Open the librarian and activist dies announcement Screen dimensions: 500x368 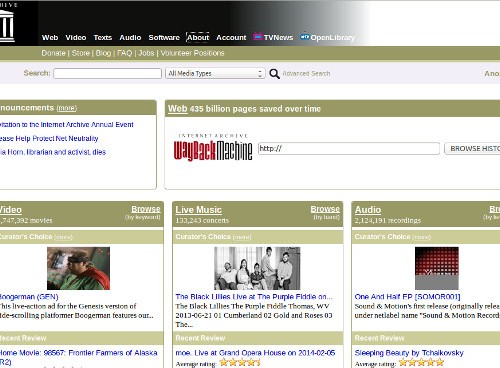53,152
